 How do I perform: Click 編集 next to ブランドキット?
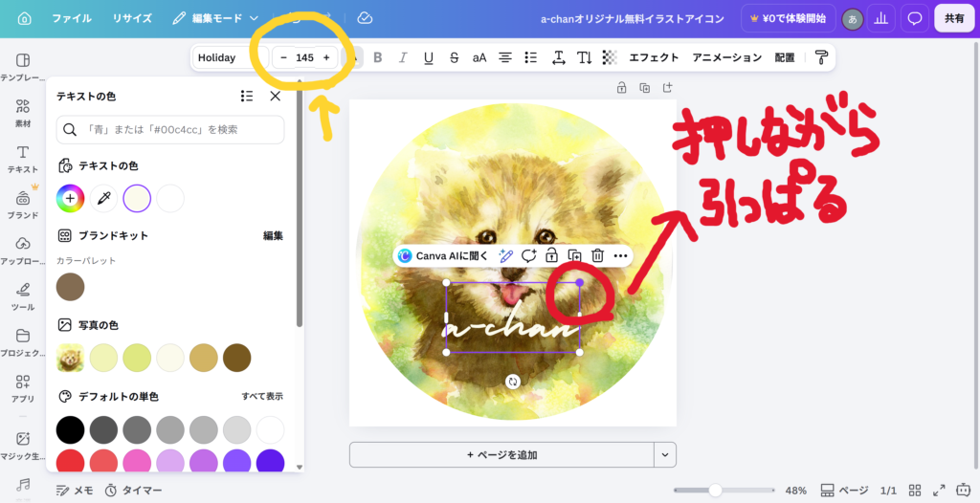coord(273,235)
